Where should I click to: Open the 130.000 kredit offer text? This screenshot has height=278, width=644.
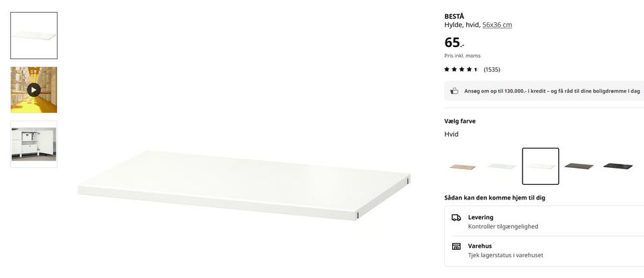pyautogui.click(x=552, y=91)
